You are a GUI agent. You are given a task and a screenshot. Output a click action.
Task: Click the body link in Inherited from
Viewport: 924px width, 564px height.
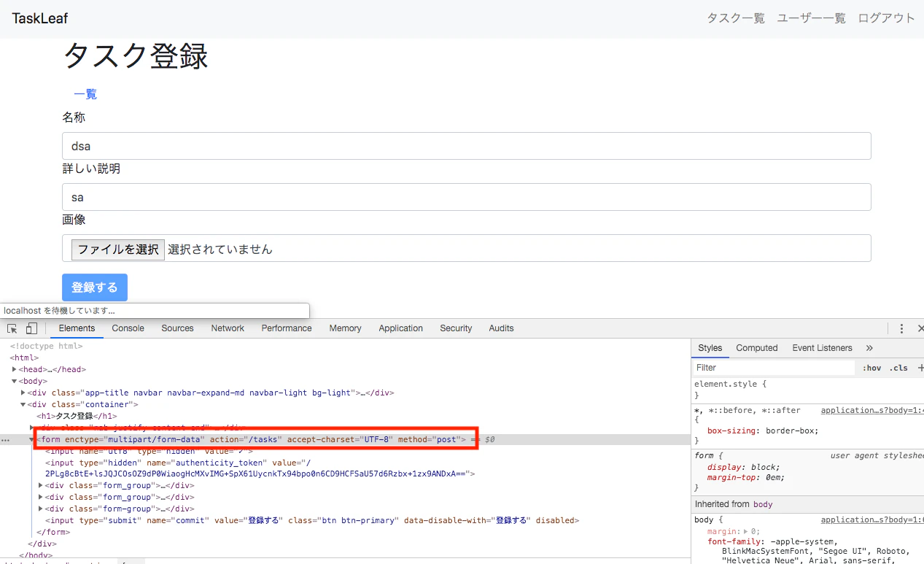[x=763, y=504]
